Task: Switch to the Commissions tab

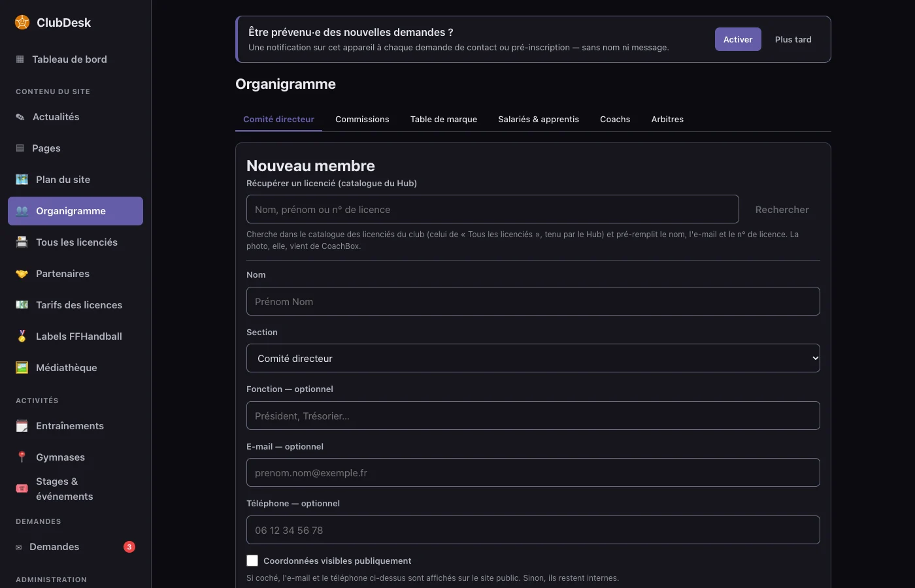Action: pyautogui.click(x=362, y=119)
